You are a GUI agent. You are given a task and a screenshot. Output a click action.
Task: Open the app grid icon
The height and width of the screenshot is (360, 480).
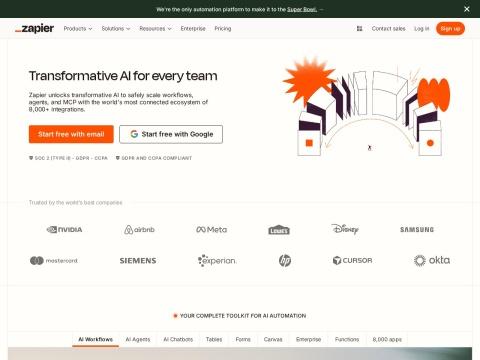click(359, 29)
